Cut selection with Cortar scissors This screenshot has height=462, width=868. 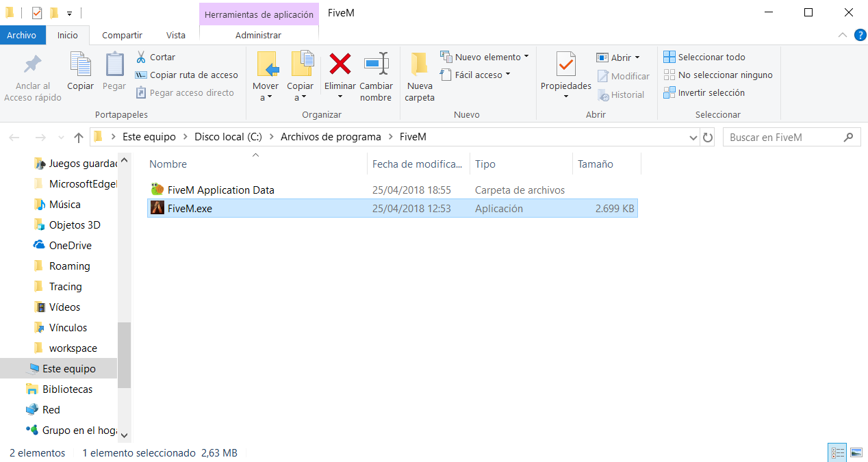156,57
